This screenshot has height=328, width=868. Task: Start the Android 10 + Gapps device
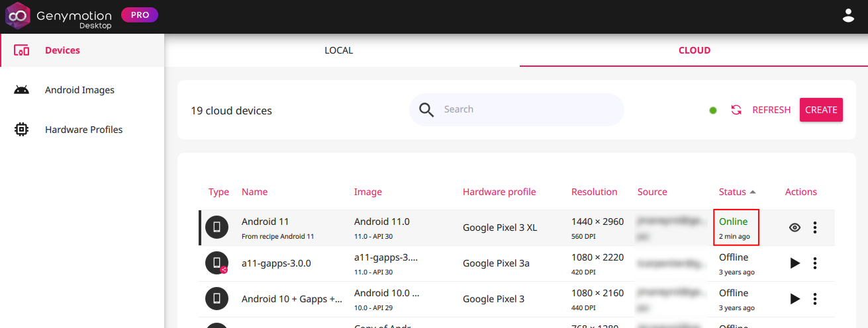[x=795, y=299]
